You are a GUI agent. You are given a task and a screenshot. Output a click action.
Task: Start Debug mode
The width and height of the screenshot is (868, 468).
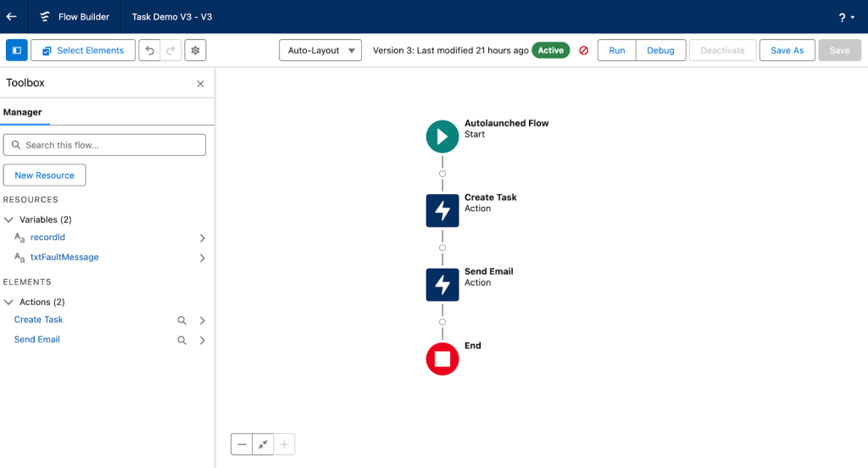661,50
